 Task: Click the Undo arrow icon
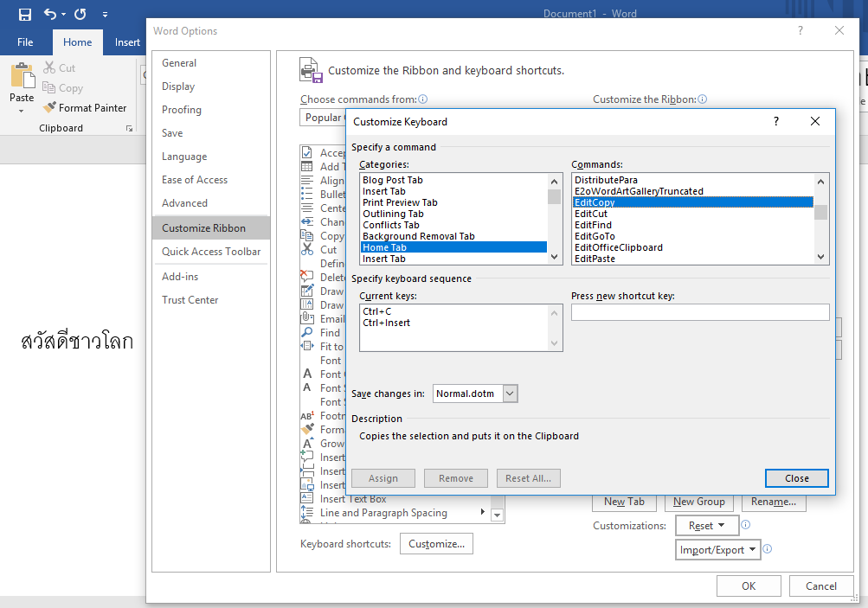(x=50, y=14)
